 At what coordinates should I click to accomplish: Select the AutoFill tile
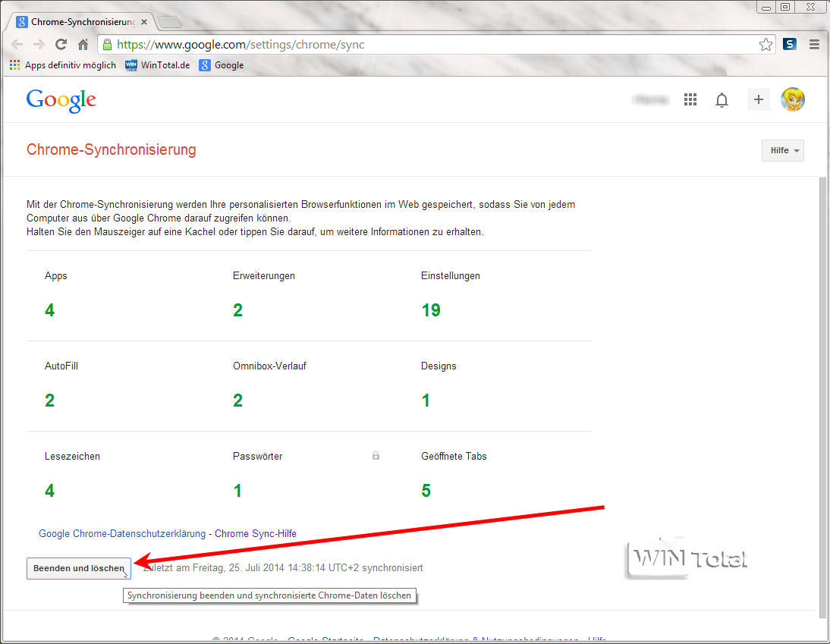pos(120,386)
